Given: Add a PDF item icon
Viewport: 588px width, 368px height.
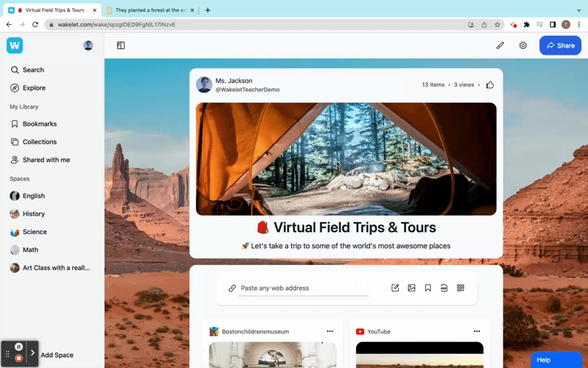Looking at the screenshot, I should point(444,288).
